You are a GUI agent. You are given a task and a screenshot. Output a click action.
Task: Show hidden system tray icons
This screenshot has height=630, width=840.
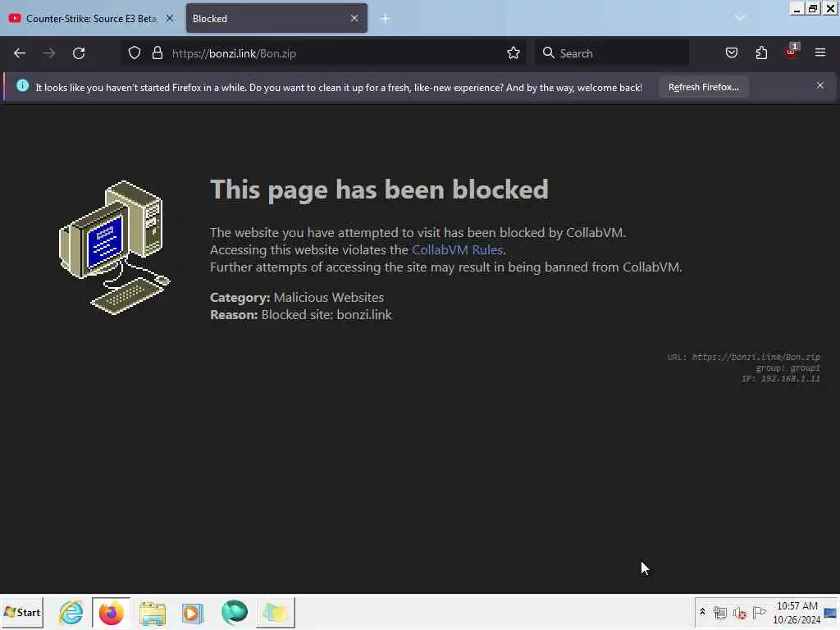point(702,612)
